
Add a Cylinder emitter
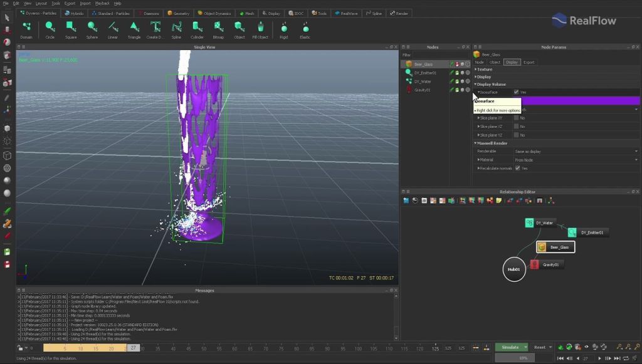[x=197, y=27]
